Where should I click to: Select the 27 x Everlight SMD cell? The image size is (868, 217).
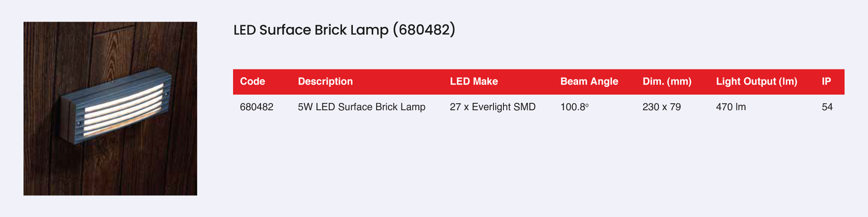tap(493, 107)
